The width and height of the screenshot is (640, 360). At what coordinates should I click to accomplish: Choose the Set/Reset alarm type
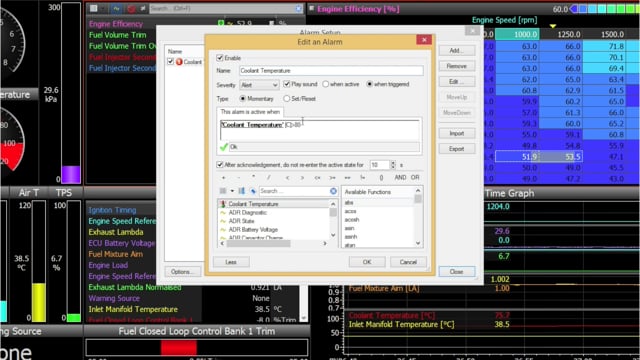[x=287, y=99]
